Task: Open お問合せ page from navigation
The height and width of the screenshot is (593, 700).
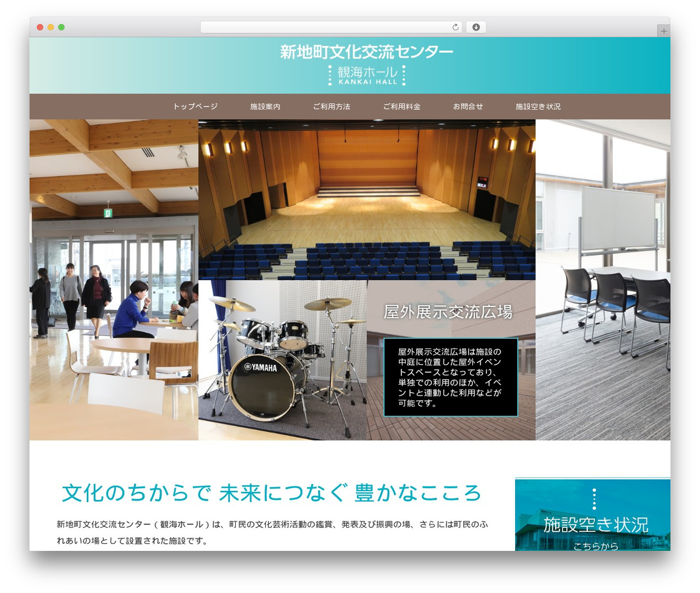Action: [468, 107]
